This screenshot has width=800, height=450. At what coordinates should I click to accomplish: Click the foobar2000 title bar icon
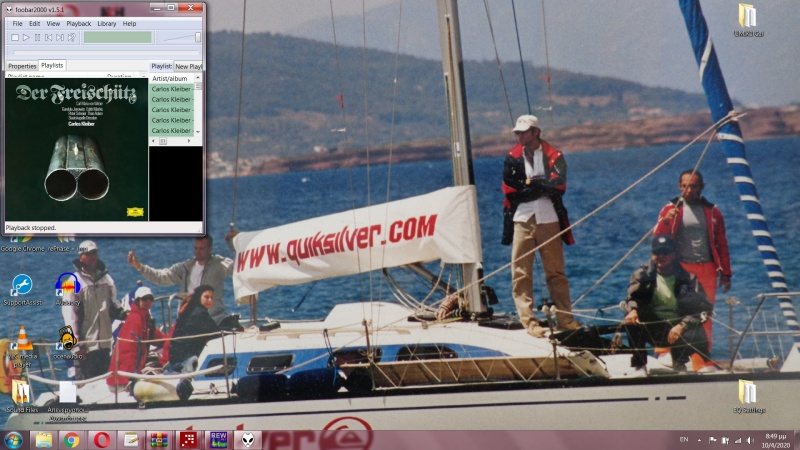pyautogui.click(x=9, y=9)
